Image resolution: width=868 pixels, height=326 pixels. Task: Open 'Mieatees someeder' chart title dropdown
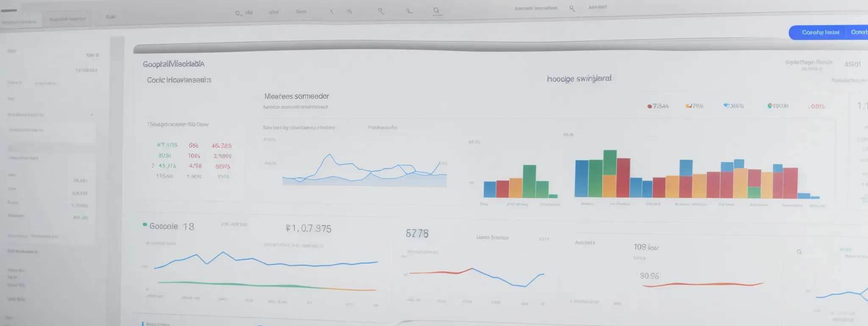click(x=296, y=96)
